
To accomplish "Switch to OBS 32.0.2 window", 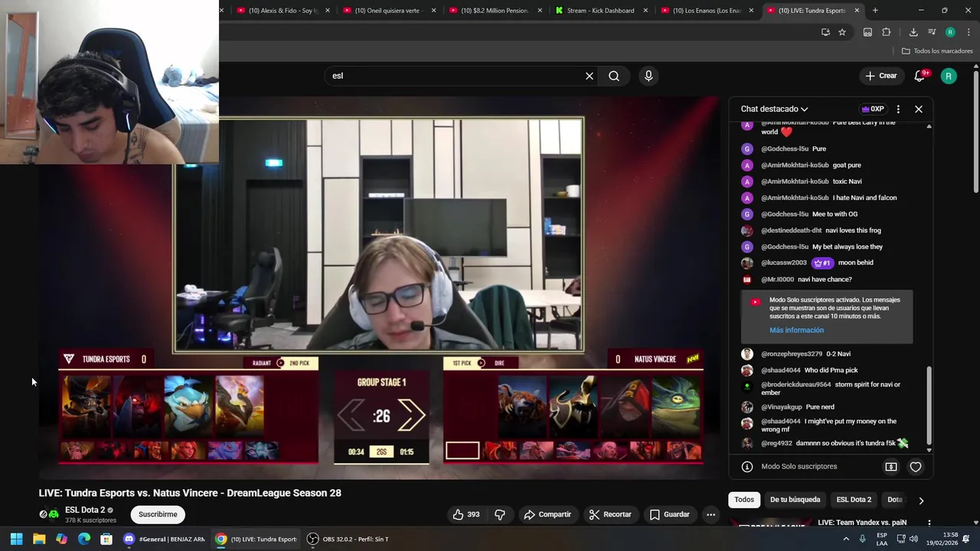I will pos(348,539).
